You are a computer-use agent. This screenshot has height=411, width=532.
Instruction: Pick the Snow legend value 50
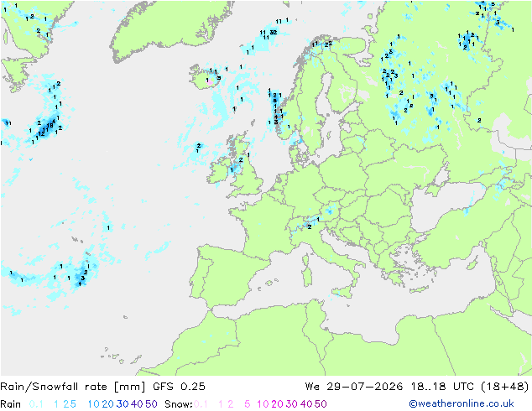321,404
